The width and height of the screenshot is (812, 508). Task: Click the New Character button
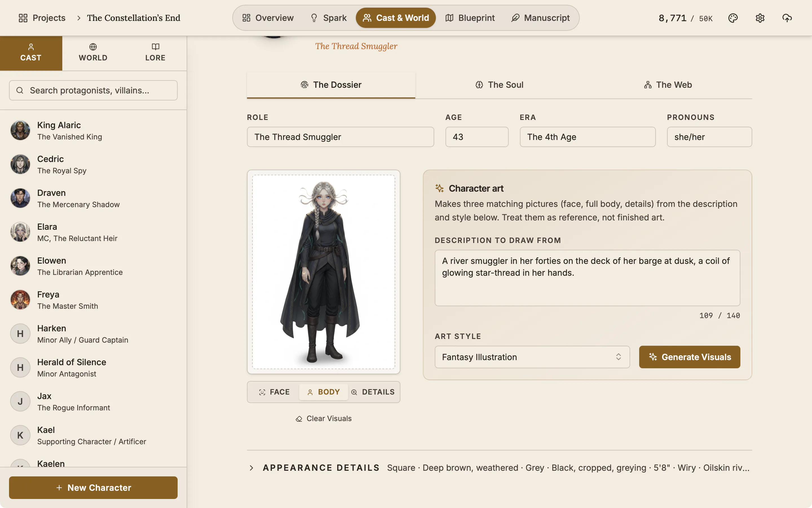93,487
